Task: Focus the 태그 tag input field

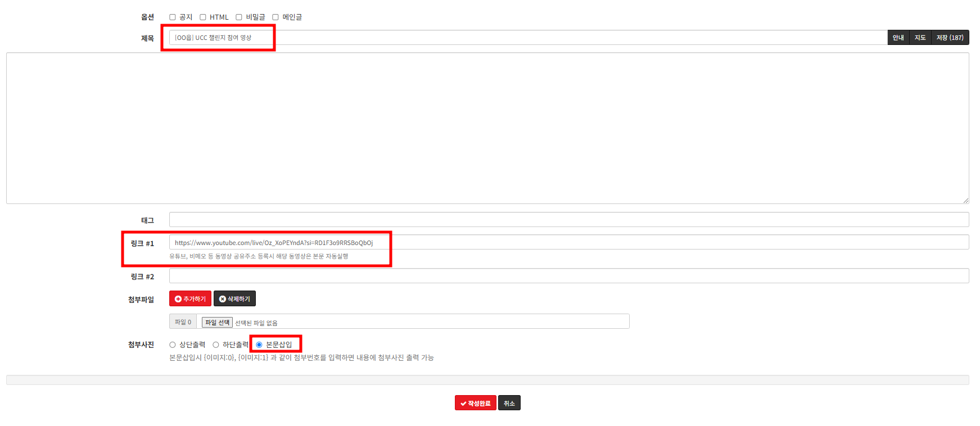Action: click(568, 220)
